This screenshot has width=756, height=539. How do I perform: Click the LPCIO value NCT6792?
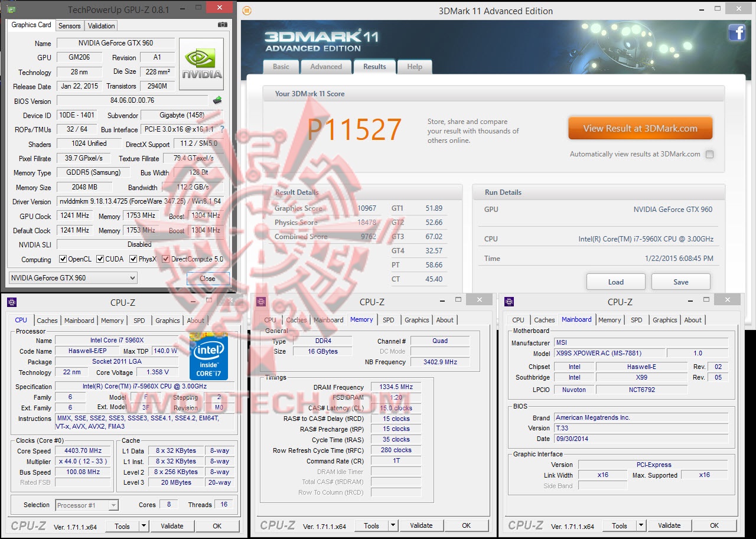click(x=641, y=390)
